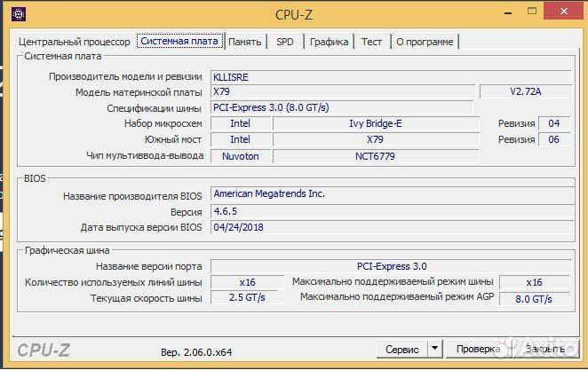The height and width of the screenshot is (370, 588).
Task: Click the 8.0 GT/s maximum speed field
Action: (535, 299)
